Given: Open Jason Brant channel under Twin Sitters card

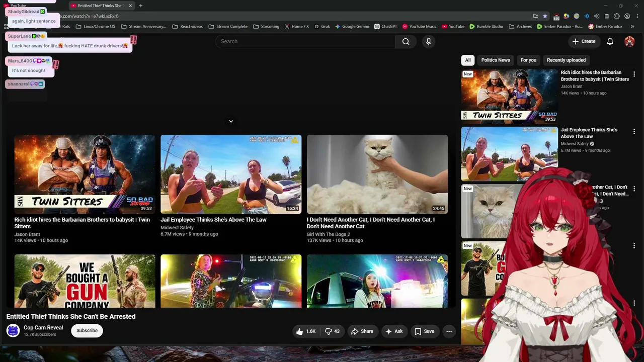Looking at the screenshot, I should (x=27, y=234).
